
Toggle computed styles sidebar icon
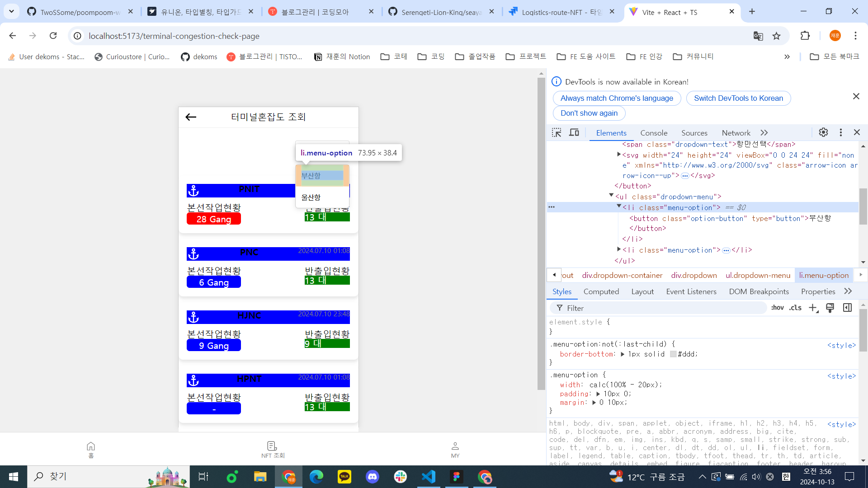(847, 308)
